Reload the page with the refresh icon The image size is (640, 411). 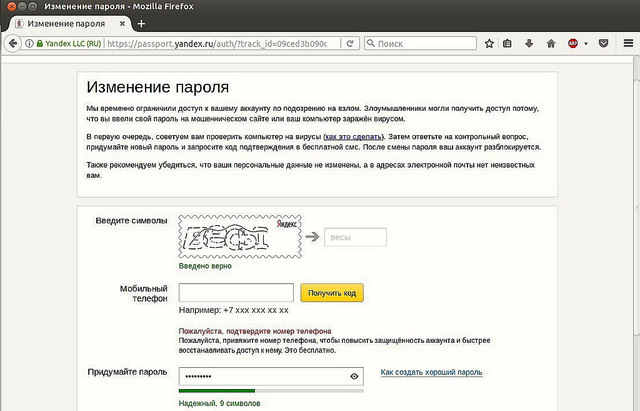(350, 43)
